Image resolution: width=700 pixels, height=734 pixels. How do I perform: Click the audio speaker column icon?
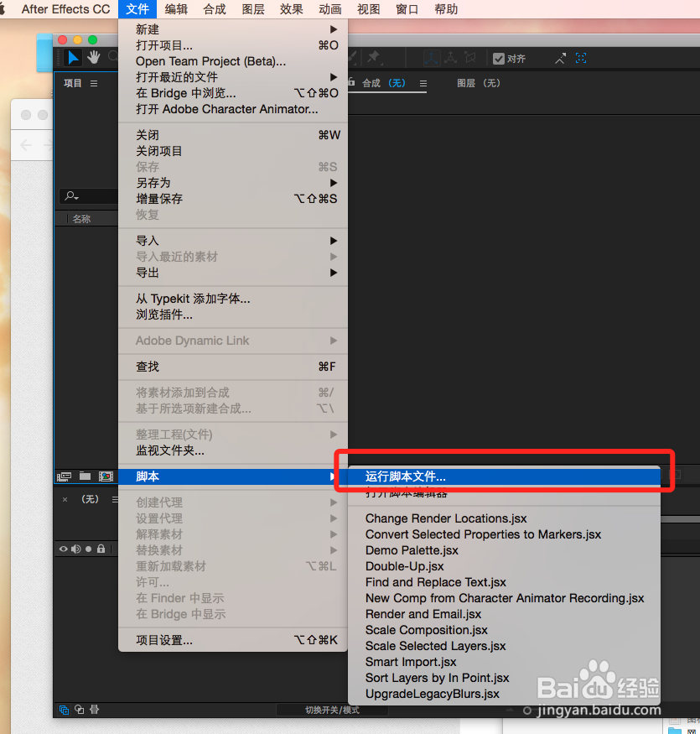[x=75, y=549]
